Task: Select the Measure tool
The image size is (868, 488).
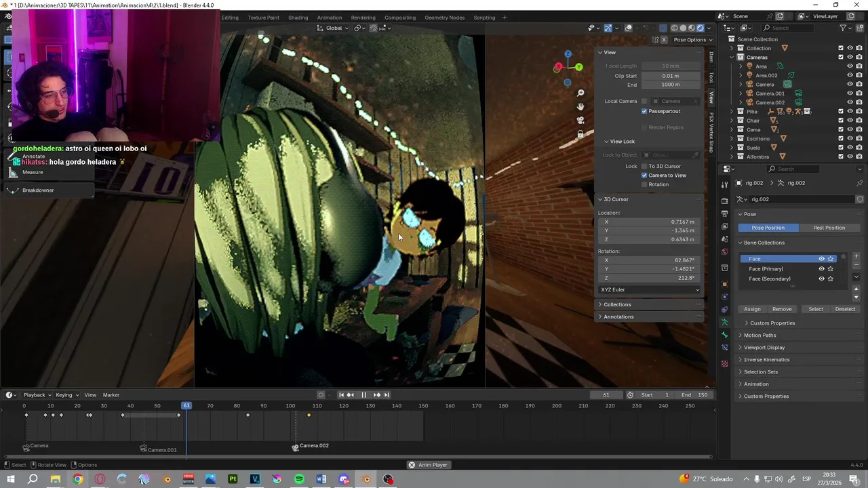Action: click(x=33, y=172)
